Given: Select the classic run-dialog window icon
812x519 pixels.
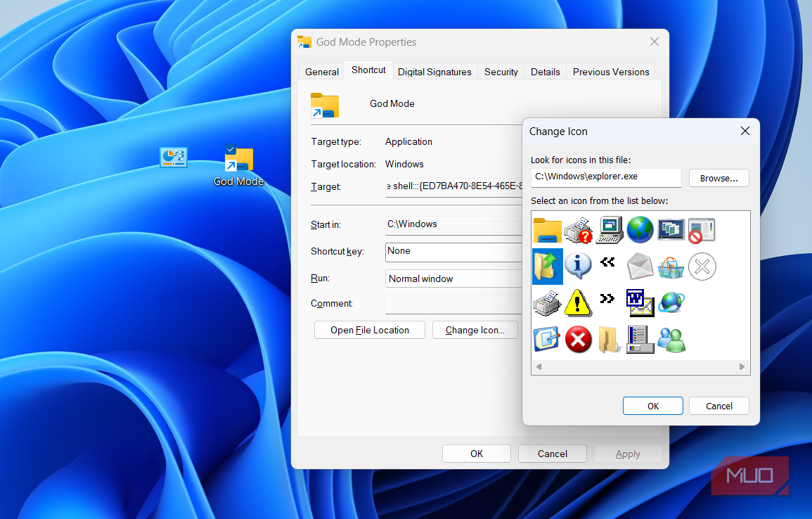Looking at the screenshot, I should 640,303.
